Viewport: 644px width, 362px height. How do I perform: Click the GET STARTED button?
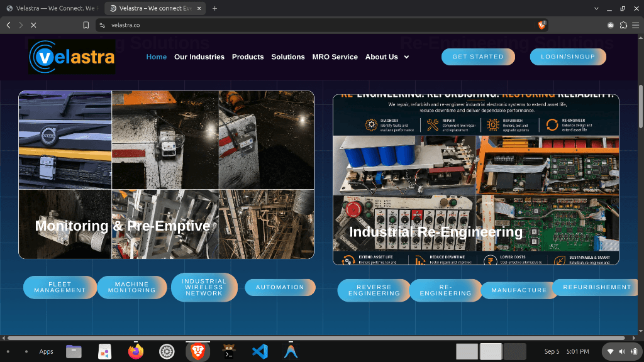[x=478, y=57]
